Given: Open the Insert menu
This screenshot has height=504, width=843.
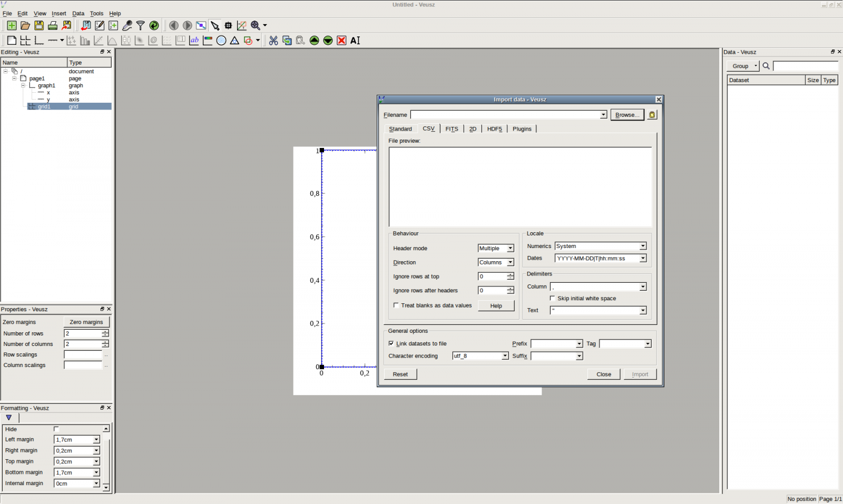Looking at the screenshot, I should click(x=58, y=14).
